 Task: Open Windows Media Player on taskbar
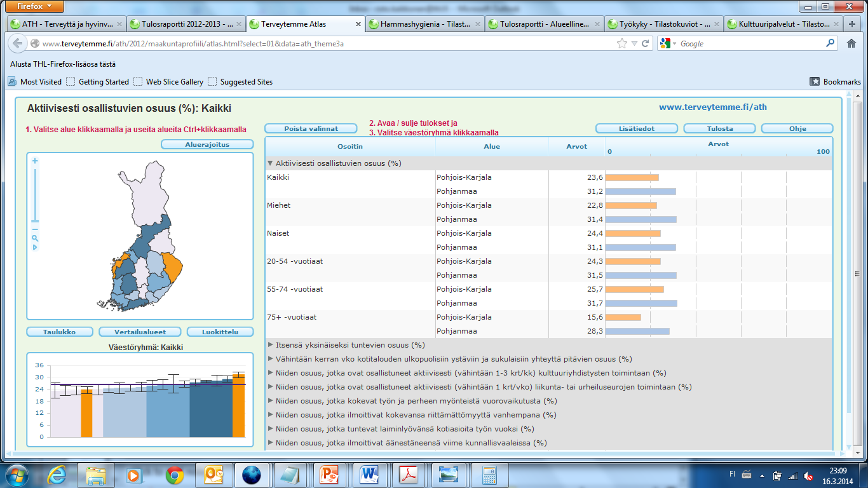click(135, 475)
